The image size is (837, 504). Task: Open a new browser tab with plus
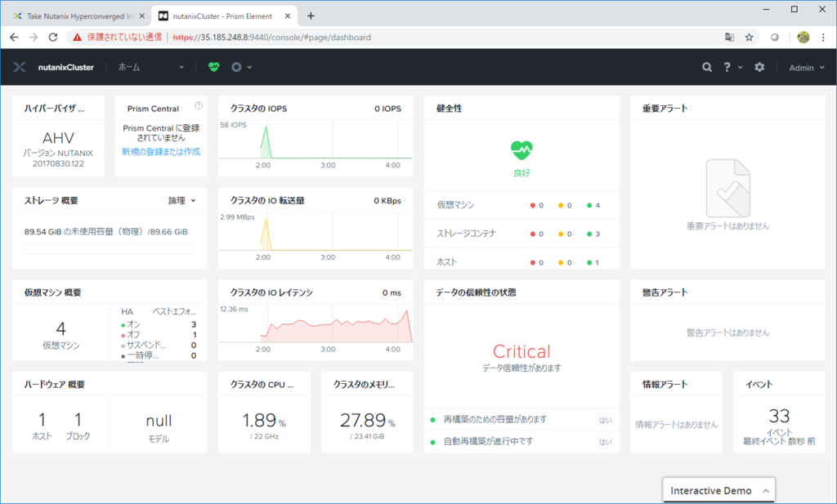(311, 16)
